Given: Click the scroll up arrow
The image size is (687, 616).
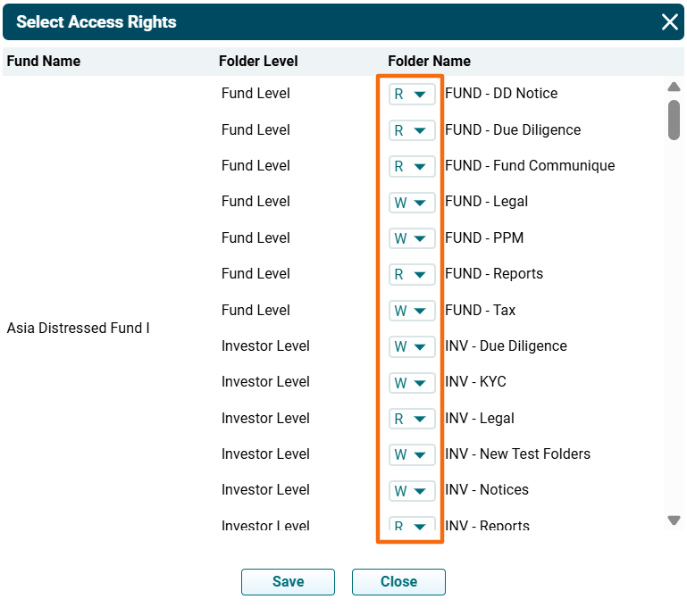Looking at the screenshot, I should 674,87.
